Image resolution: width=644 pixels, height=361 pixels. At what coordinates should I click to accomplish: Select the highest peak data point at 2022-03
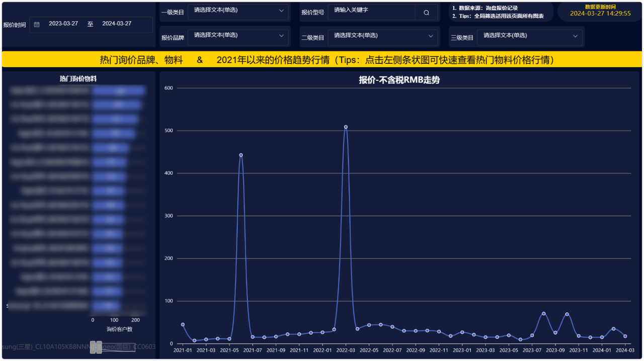pos(346,127)
